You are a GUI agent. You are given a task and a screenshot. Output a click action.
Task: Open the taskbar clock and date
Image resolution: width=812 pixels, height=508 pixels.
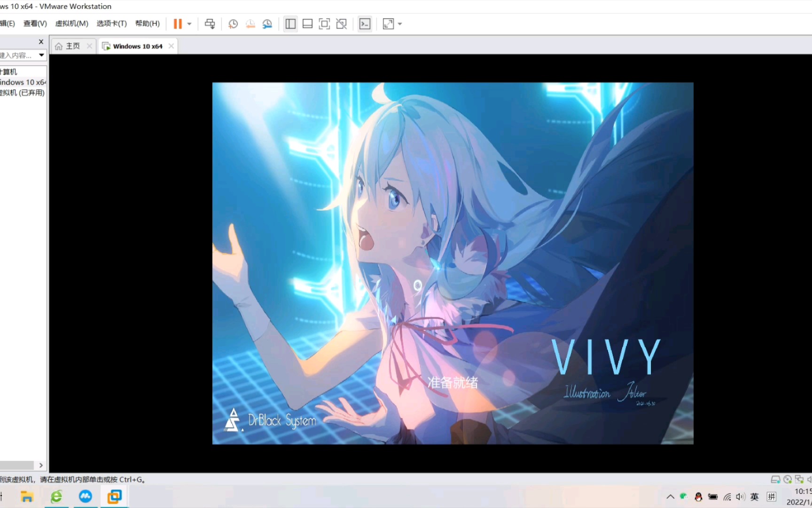coord(799,497)
